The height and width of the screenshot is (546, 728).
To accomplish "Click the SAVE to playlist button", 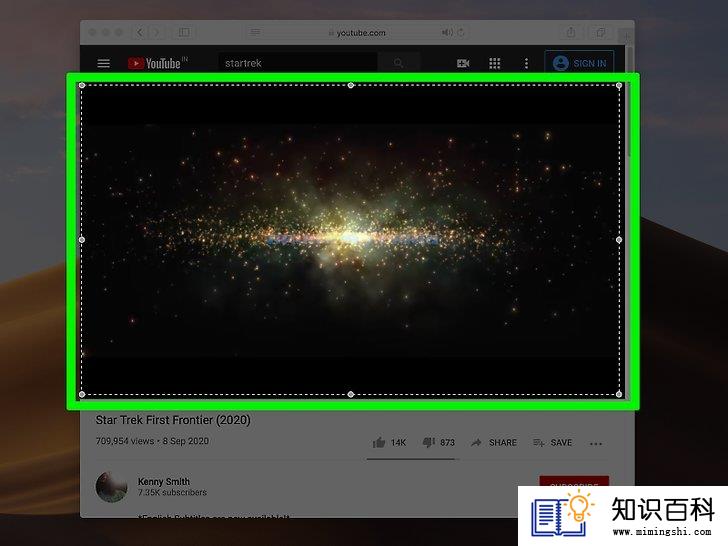I will tap(552, 442).
